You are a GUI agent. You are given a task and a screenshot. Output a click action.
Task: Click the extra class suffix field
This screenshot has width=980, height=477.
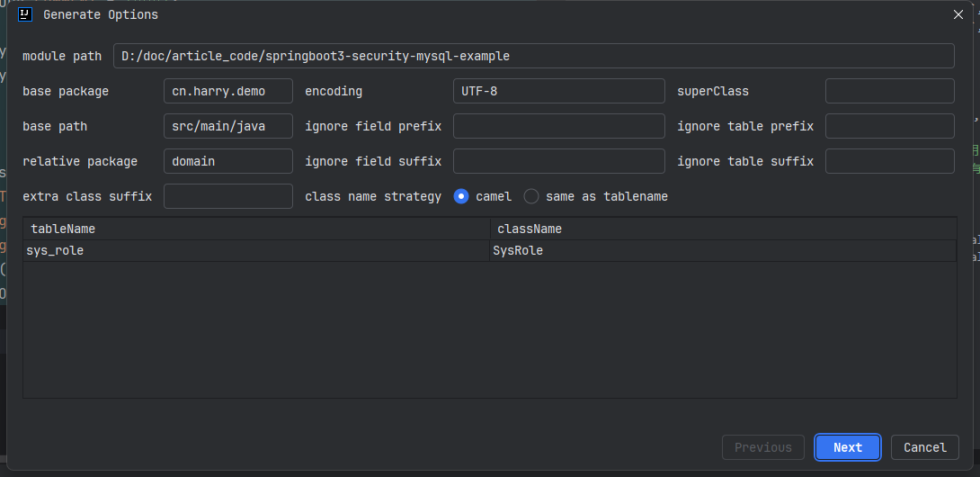(x=228, y=196)
